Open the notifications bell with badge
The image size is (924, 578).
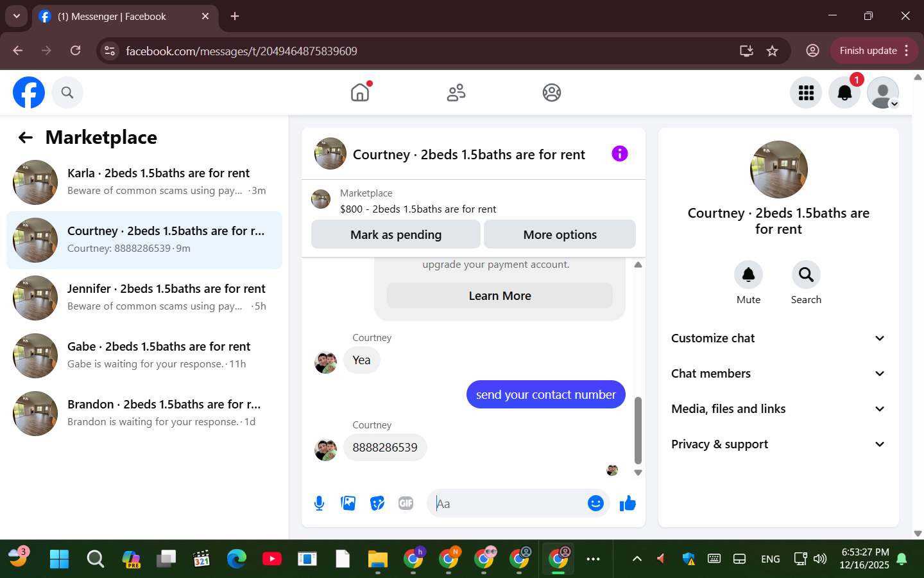[x=844, y=92]
